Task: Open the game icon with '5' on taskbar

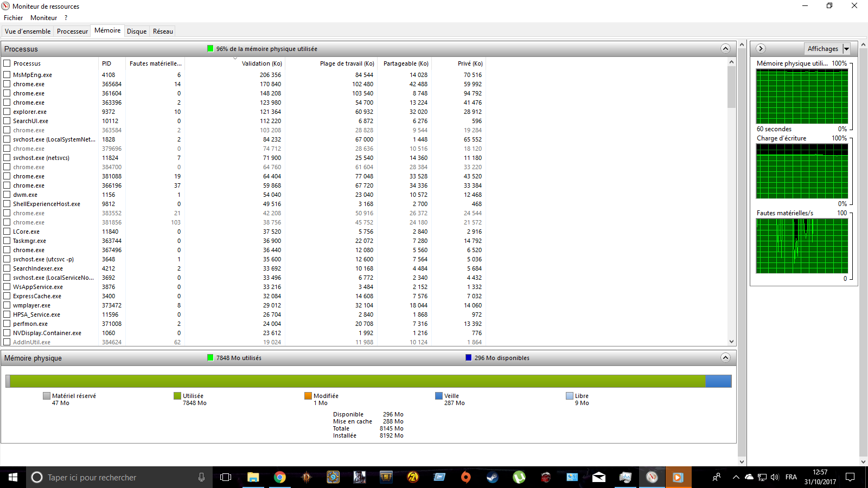Action: (x=386, y=477)
